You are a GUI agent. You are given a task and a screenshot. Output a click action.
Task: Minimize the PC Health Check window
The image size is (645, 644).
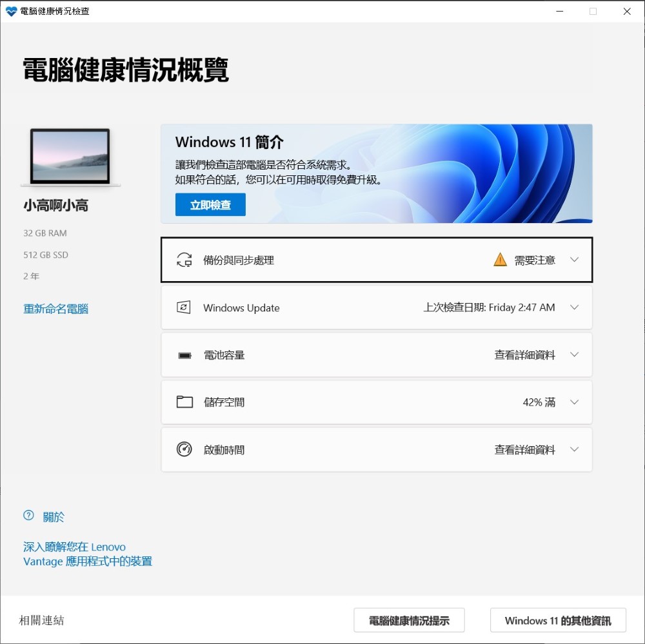[559, 11]
